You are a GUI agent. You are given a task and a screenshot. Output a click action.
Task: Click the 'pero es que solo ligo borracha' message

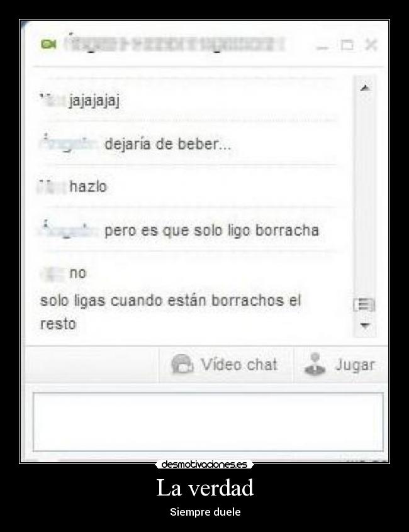(x=212, y=231)
